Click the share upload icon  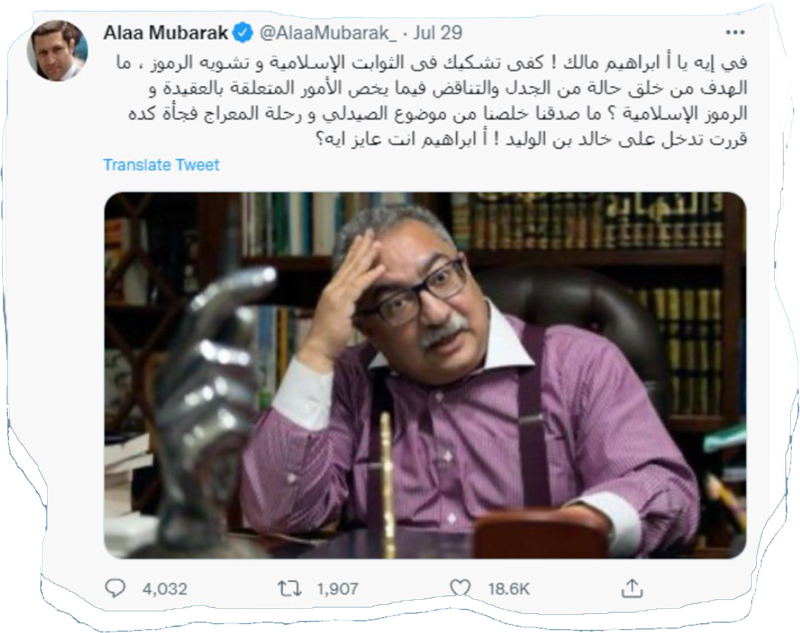point(632,588)
